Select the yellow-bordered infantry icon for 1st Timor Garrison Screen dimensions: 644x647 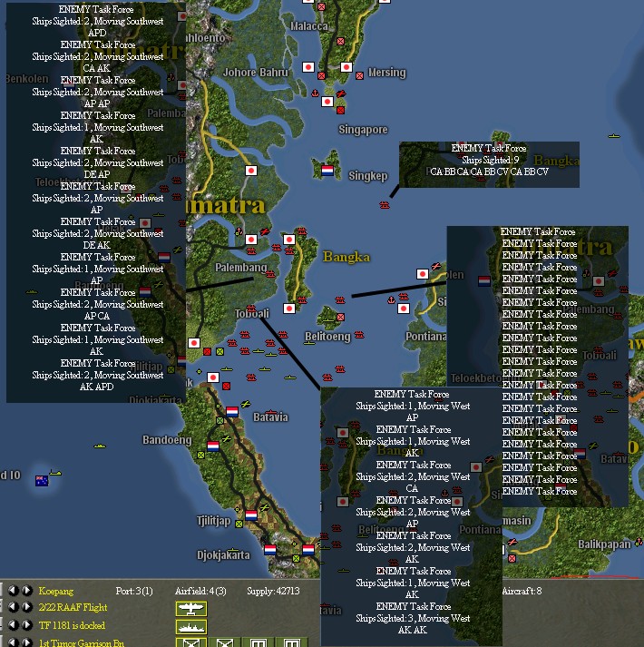click(x=191, y=642)
